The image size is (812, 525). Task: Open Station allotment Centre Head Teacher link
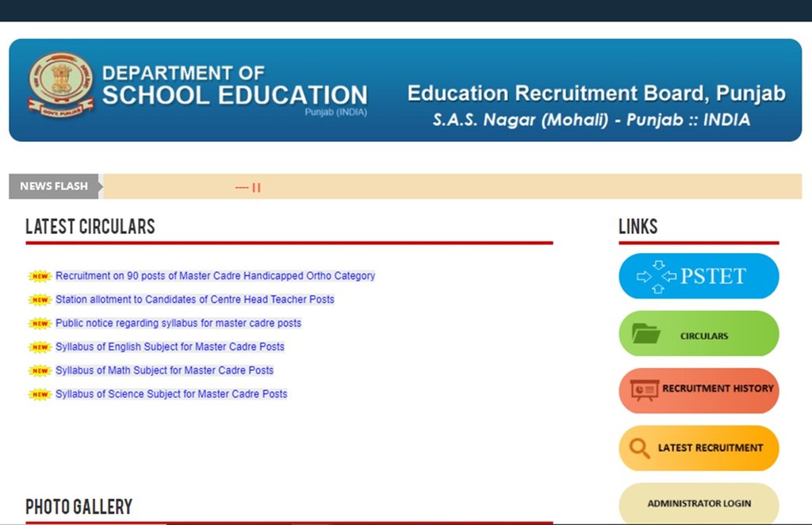pyautogui.click(x=195, y=299)
